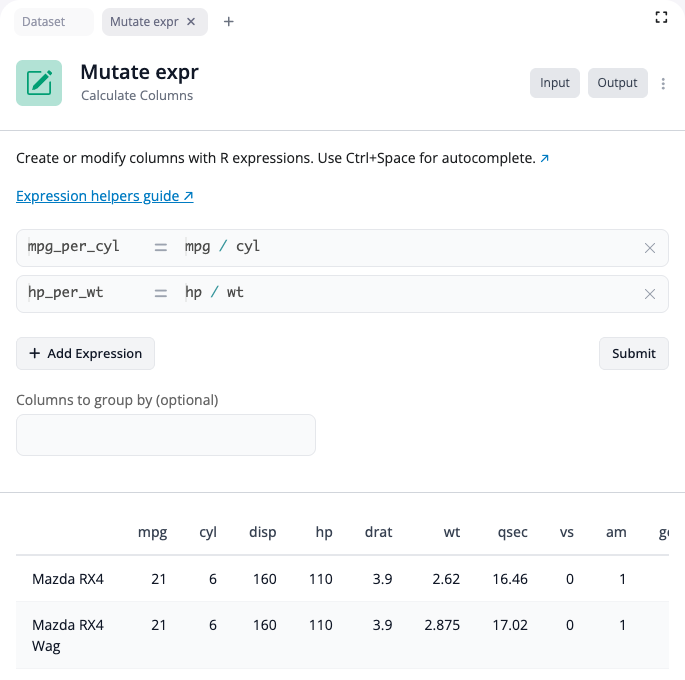Delete the hp_per_wt expression row
This screenshot has width=685, height=680.
650,294
